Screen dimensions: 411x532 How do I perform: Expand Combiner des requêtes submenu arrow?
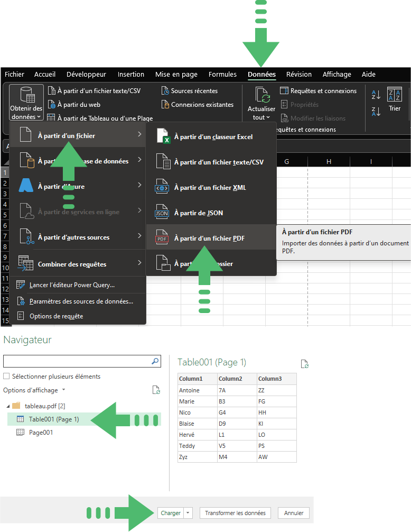pos(139,263)
